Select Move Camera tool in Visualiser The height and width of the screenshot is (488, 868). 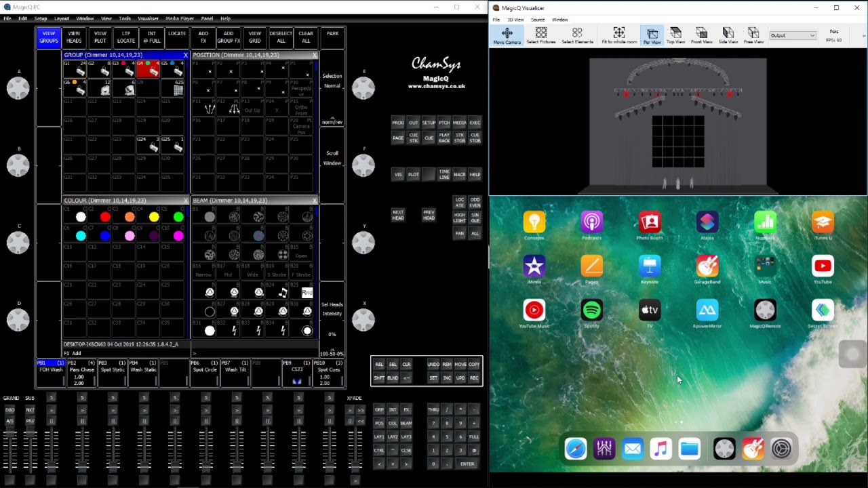point(507,36)
